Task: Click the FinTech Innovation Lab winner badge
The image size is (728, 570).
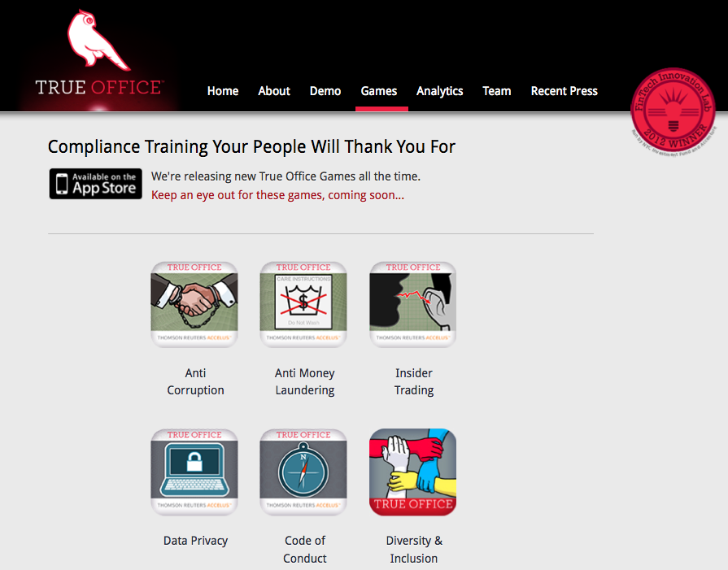Action: (x=674, y=112)
